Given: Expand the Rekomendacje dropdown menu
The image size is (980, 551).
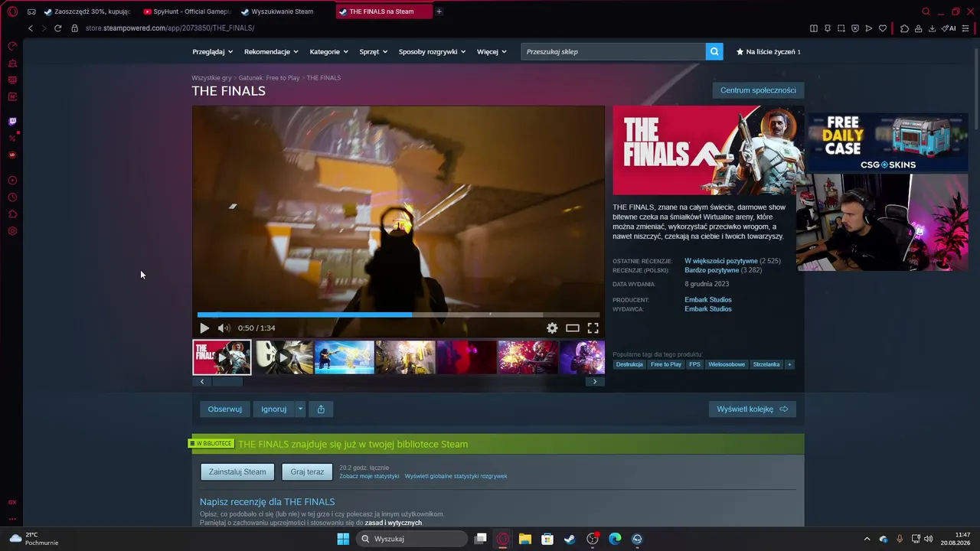Looking at the screenshot, I should point(271,51).
